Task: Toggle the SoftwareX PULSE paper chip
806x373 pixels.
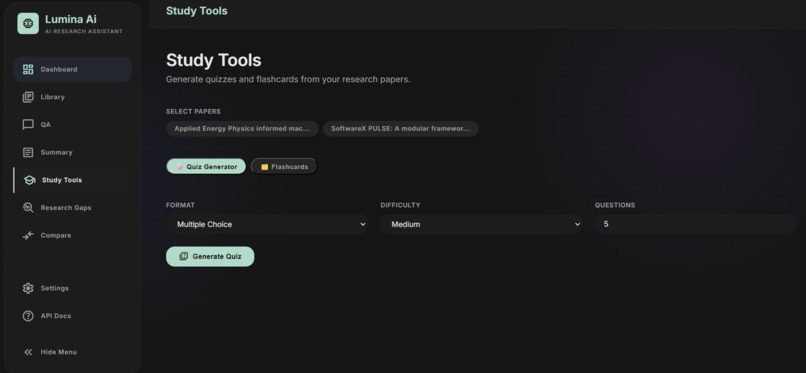Action: [400, 129]
